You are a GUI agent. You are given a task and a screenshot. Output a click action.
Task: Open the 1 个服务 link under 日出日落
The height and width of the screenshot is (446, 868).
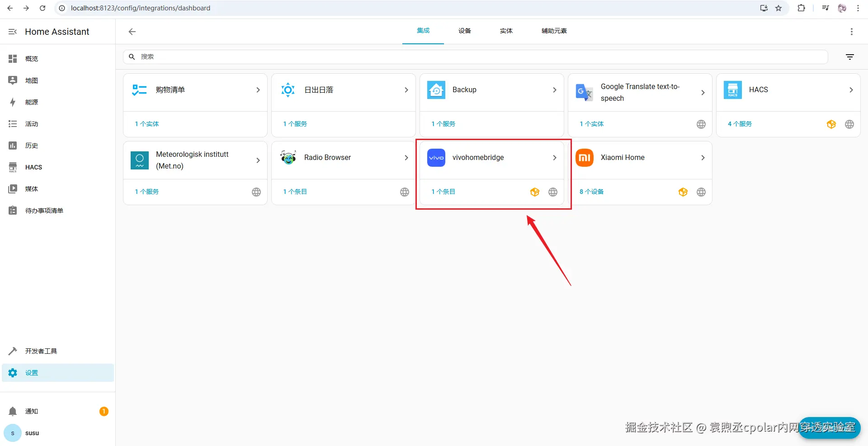pos(295,124)
